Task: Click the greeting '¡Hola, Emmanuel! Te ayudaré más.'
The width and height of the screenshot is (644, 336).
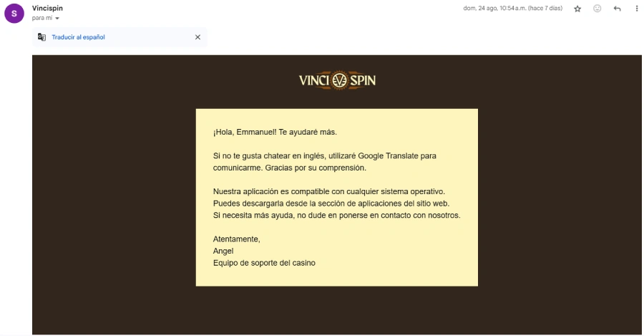Action: 275,132
